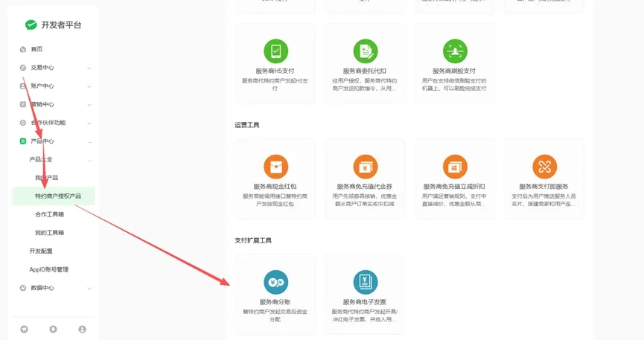Click the 服务商免充值立减折扣 icon

454,167
